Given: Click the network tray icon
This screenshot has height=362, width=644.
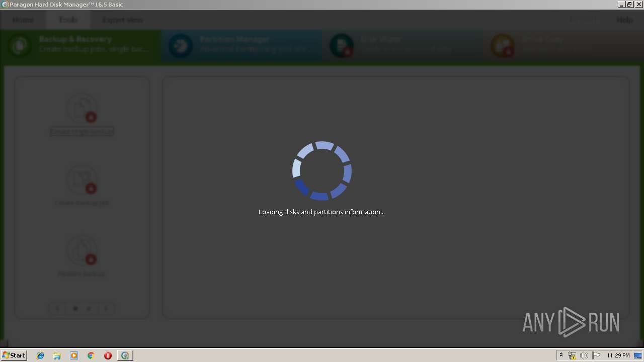Looking at the screenshot, I should pyautogui.click(x=572, y=355).
